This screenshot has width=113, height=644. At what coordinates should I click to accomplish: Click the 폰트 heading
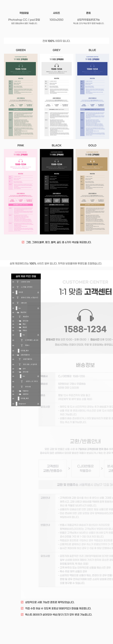tap(88, 13)
